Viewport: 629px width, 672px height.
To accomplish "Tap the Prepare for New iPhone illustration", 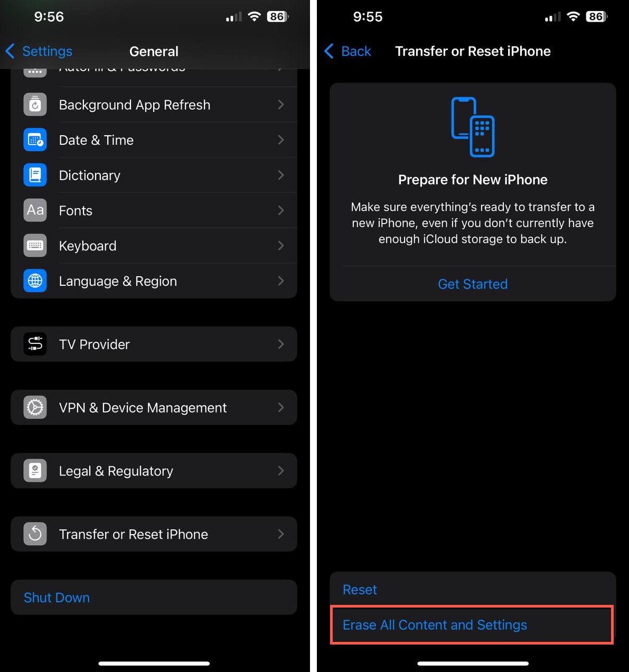I will (x=473, y=127).
